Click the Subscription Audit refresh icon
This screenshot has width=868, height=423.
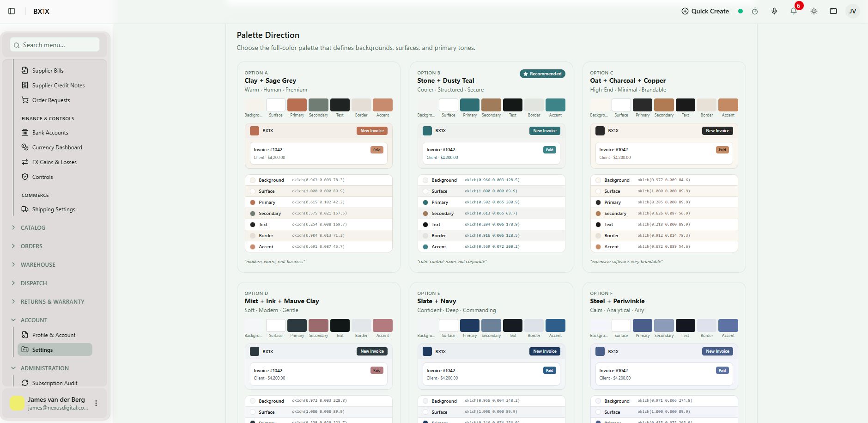[x=25, y=383]
